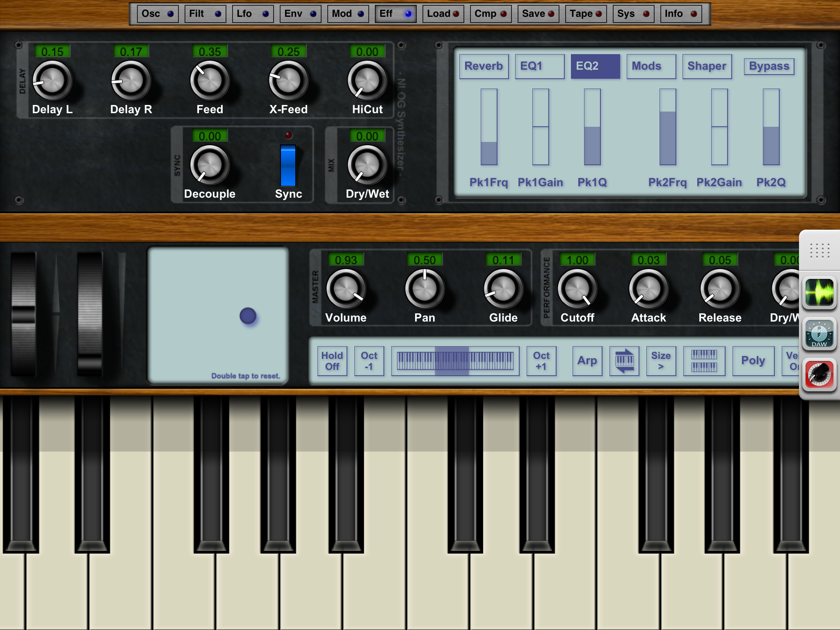840x630 pixels.
Task: Click the dual keyboard layout icon
Action: click(x=704, y=361)
